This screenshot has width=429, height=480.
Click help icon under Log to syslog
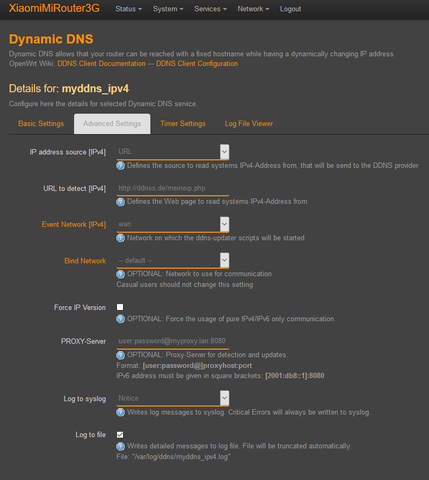[120, 412]
